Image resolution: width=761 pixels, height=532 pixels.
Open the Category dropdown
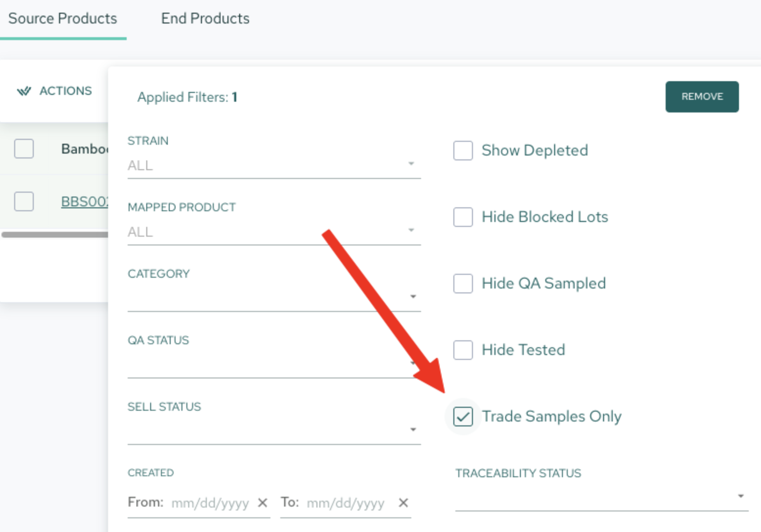coord(274,297)
